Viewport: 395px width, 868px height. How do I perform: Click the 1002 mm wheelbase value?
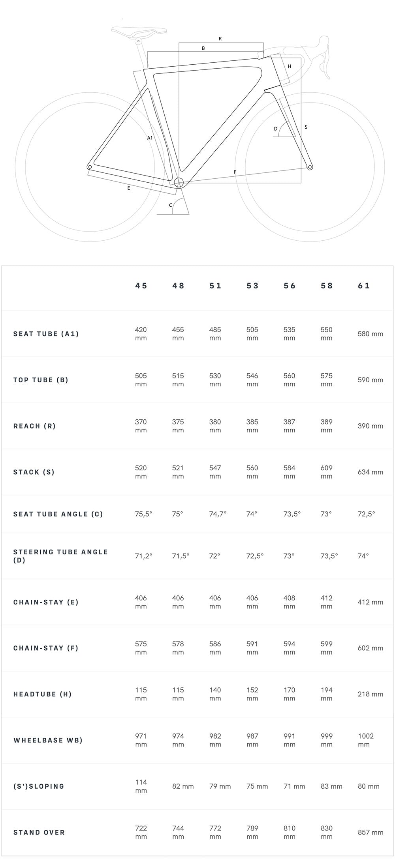pos(366,740)
